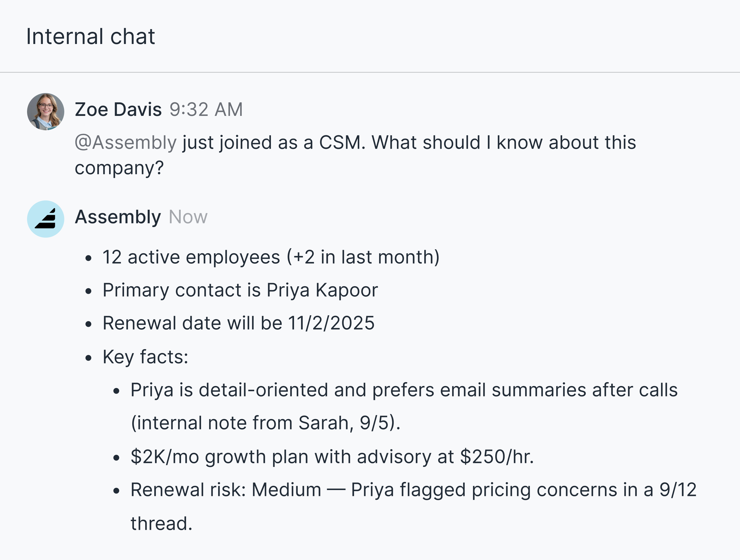The height and width of the screenshot is (560, 740).
Task: Click the Internal chat header title
Action: [90, 36]
